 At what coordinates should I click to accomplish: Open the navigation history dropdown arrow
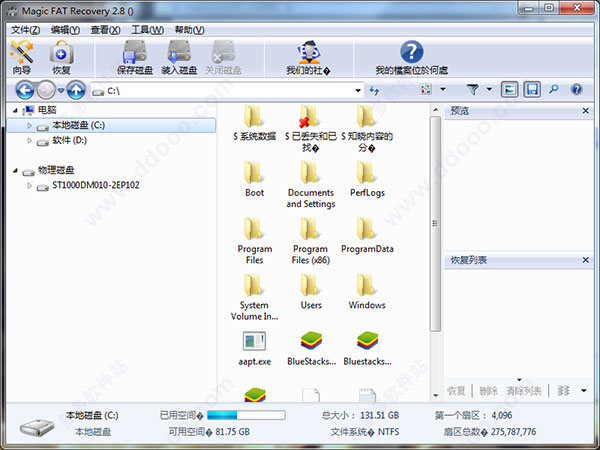coord(61,91)
